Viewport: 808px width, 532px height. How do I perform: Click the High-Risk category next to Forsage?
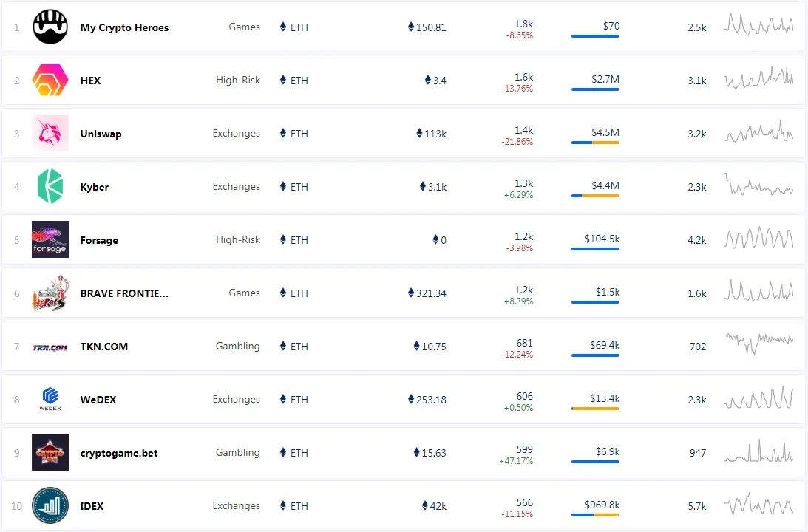[237, 239]
